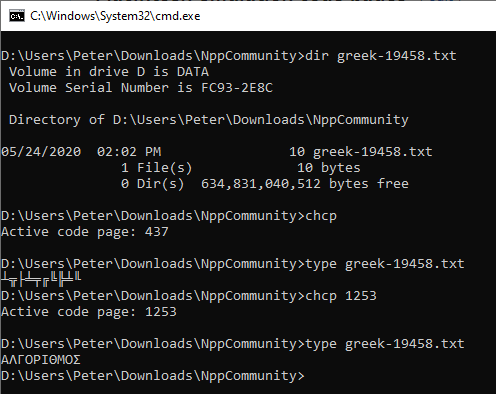Click the volume serial number FC93-2E8C
The height and width of the screenshot is (394, 496).
coord(237,88)
